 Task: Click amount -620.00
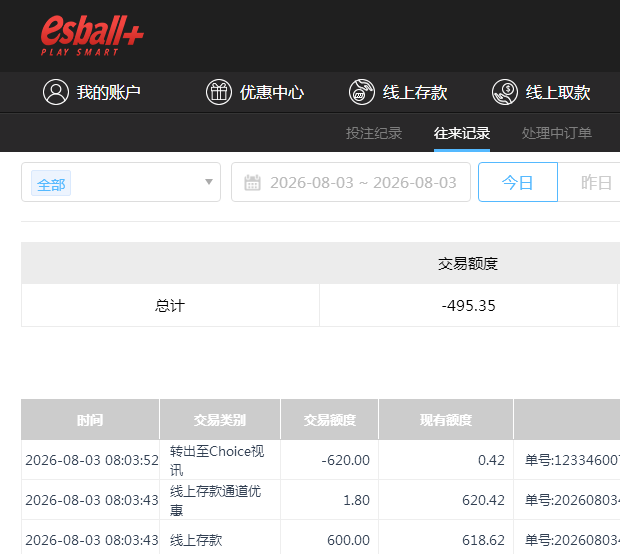click(x=346, y=460)
